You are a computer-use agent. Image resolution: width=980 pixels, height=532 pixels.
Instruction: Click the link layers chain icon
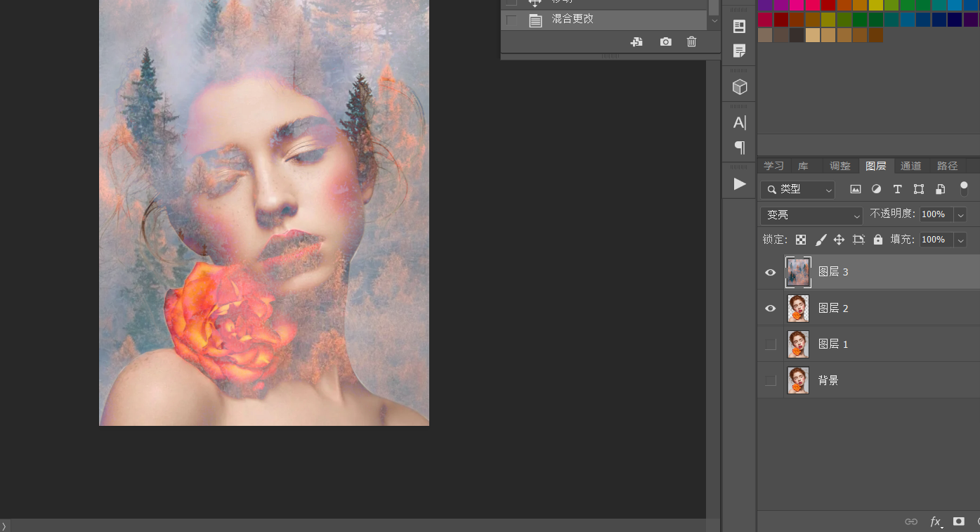[910, 521]
